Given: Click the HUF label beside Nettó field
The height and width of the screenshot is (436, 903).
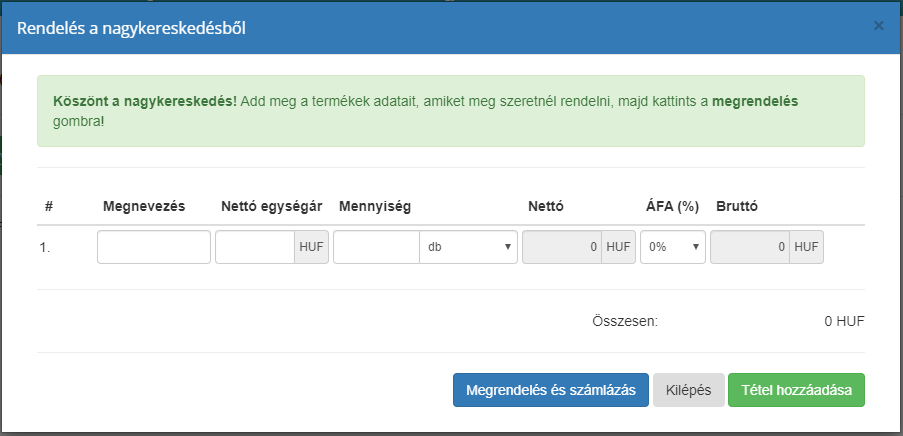Looking at the screenshot, I should [618, 247].
